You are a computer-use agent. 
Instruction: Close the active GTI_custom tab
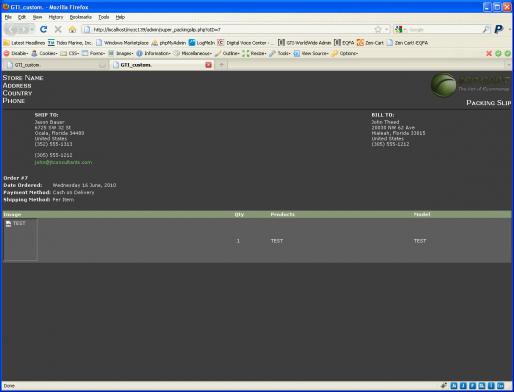tap(209, 65)
